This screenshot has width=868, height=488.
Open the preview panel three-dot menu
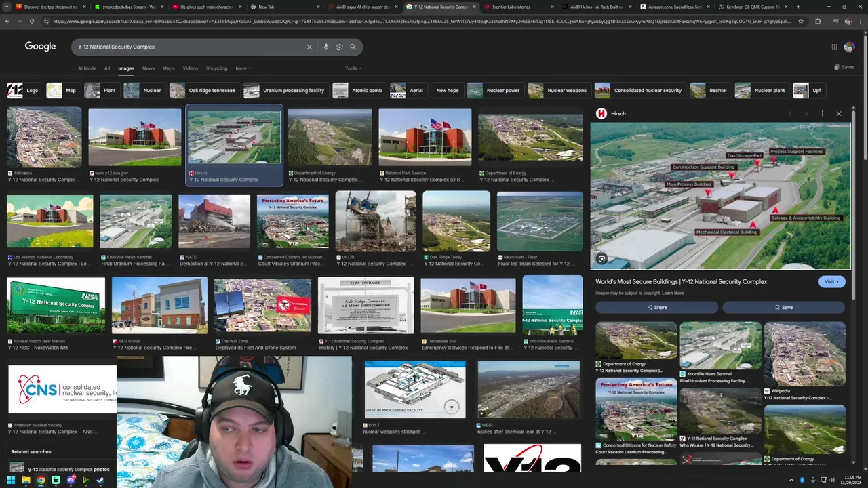tap(823, 113)
